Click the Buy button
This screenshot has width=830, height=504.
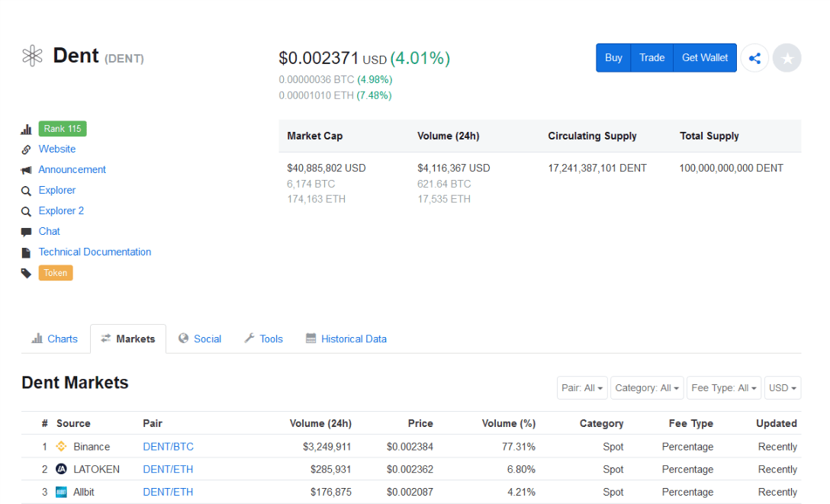click(x=613, y=58)
